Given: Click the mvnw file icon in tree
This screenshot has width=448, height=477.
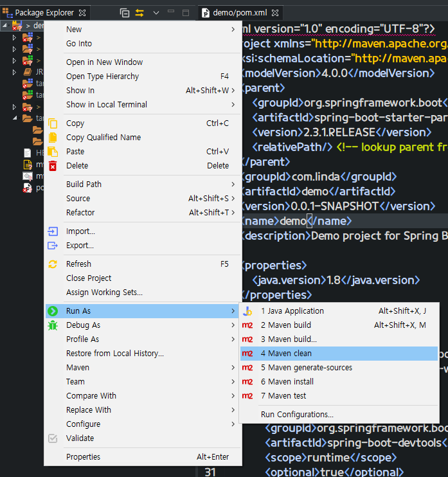Looking at the screenshot, I should (x=28, y=165).
